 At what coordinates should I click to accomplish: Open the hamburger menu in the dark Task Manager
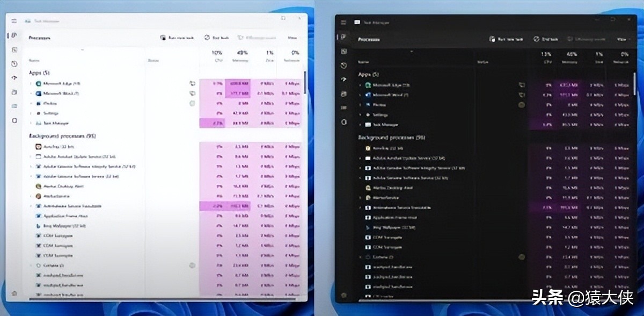click(343, 21)
